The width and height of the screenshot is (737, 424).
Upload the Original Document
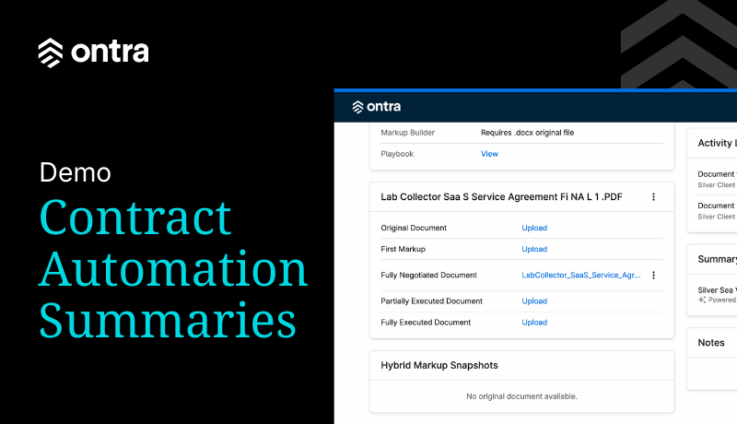(534, 228)
